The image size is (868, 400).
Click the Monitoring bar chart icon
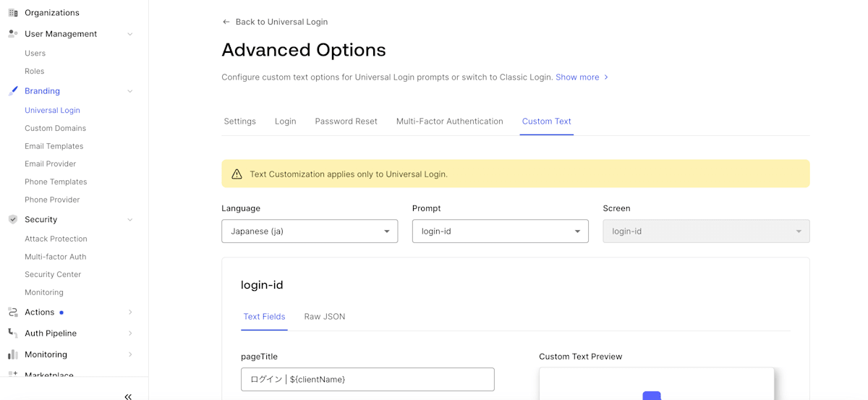click(13, 354)
